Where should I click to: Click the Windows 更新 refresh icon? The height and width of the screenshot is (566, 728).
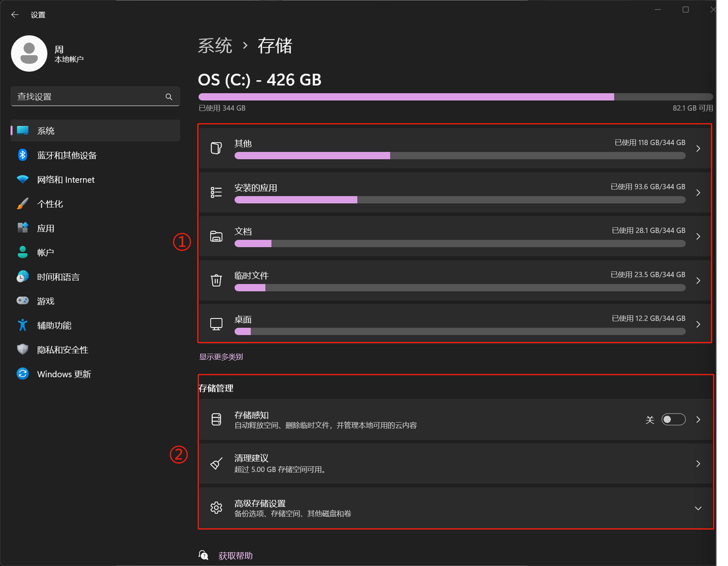point(23,374)
